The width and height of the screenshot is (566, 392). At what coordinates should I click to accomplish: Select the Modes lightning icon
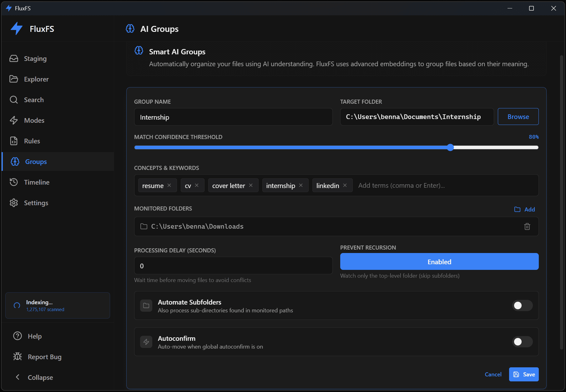pos(14,120)
